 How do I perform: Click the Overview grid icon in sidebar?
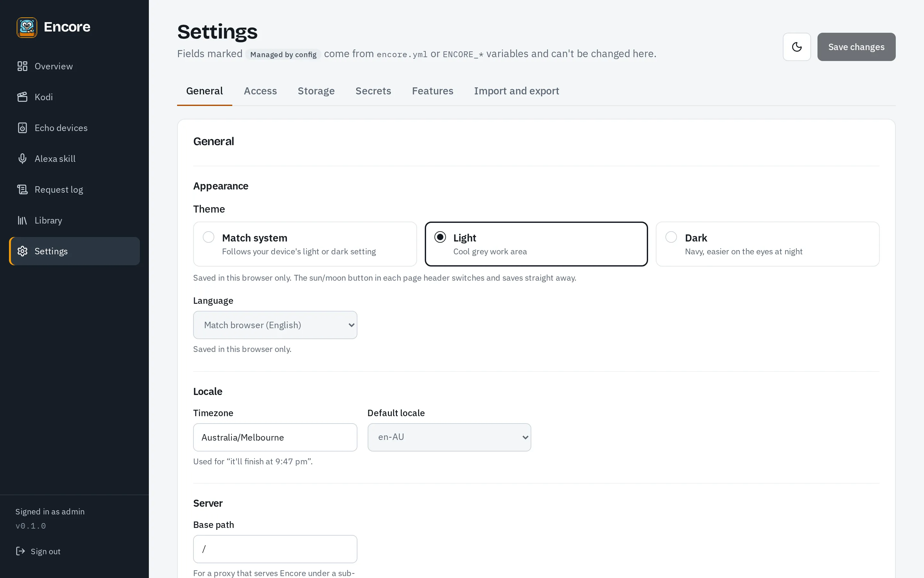22,66
